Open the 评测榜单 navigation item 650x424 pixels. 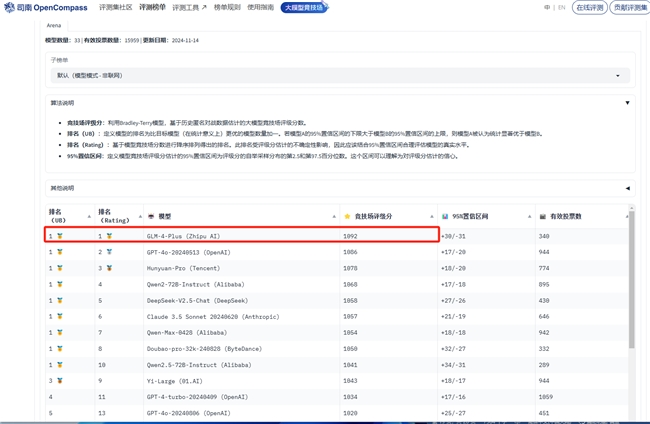point(152,8)
